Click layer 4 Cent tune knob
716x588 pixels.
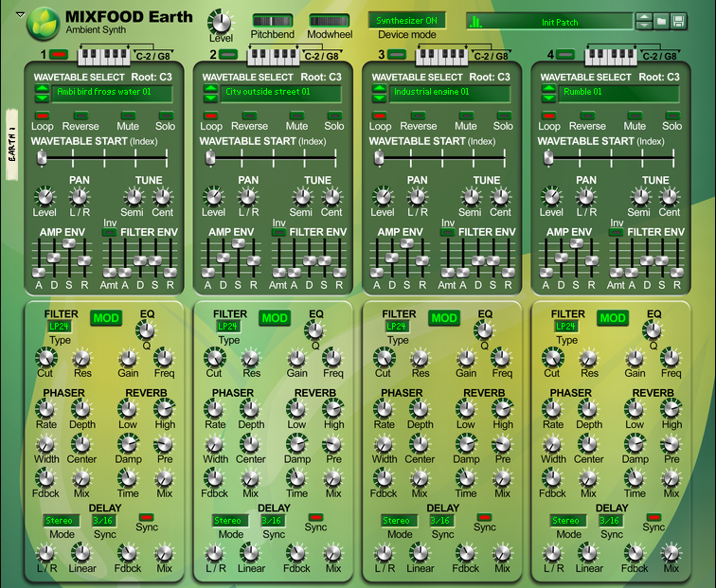(x=670, y=197)
